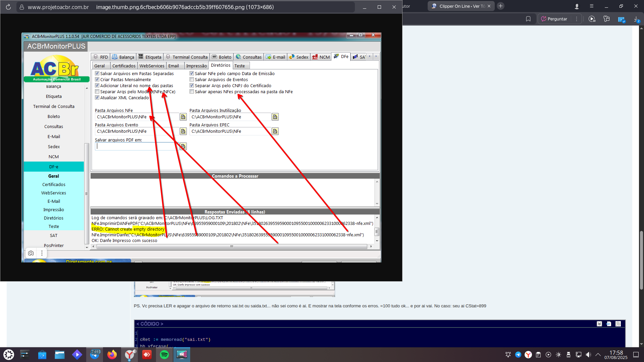This screenshot has height=362, width=644.
Task: Toggle 'Criar Pastas Mensalmente' checkbox
Action: point(97,80)
